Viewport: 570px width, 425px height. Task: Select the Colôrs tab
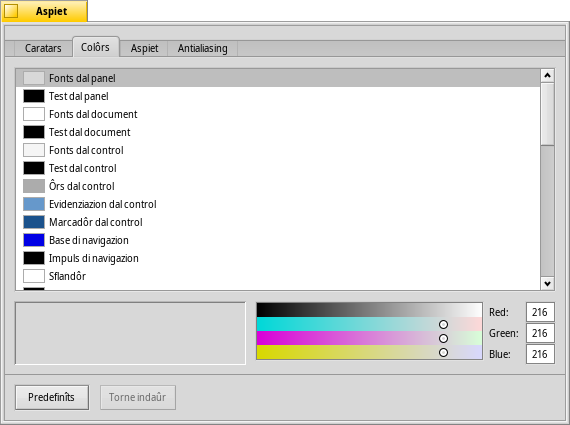pyautogui.click(x=96, y=47)
